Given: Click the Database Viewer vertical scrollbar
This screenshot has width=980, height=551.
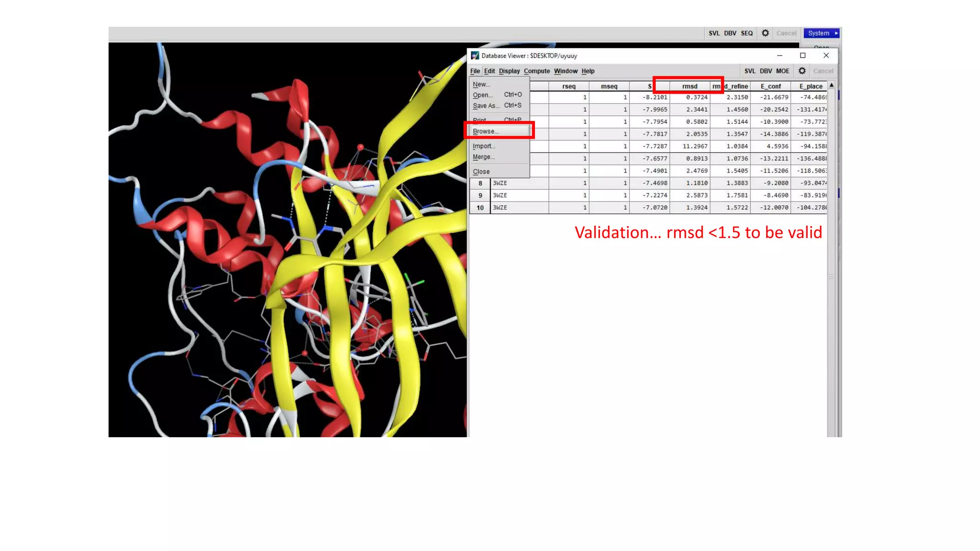Looking at the screenshot, I should 831,277.
